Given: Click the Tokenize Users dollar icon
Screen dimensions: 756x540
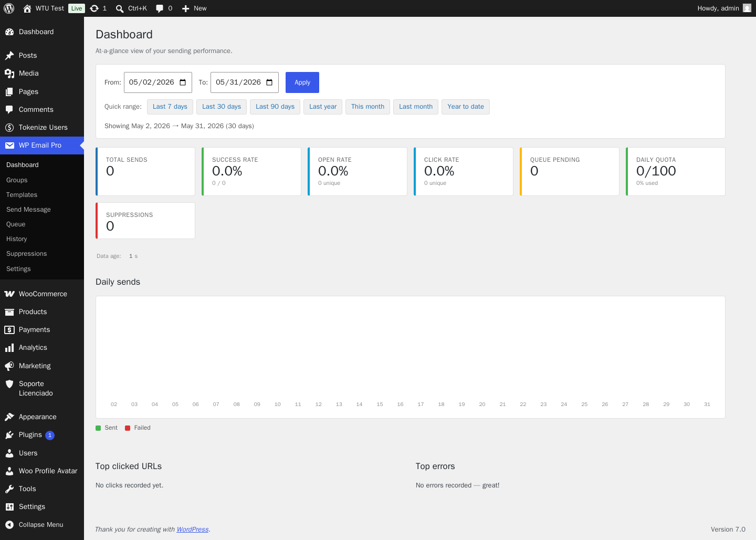Looking at the screenshot, I should click(9, 128).
